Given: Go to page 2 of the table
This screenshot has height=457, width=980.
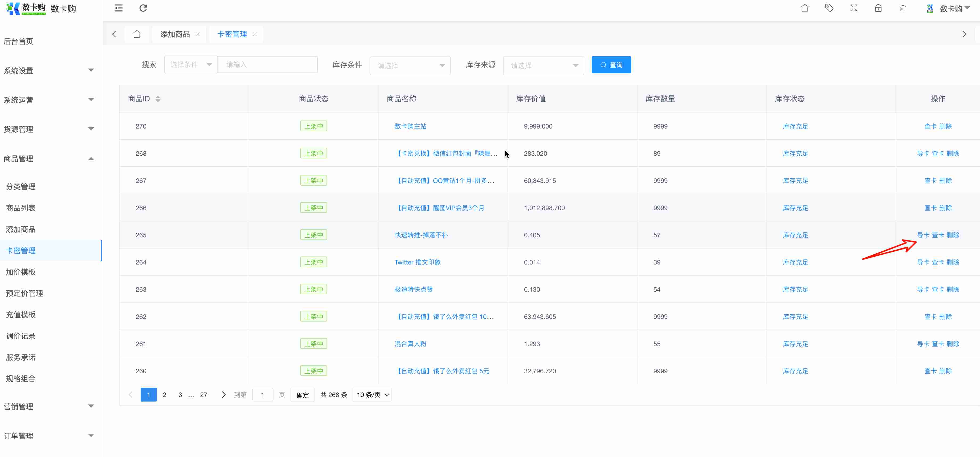Looking at the screenshot, I should point(164,395).
